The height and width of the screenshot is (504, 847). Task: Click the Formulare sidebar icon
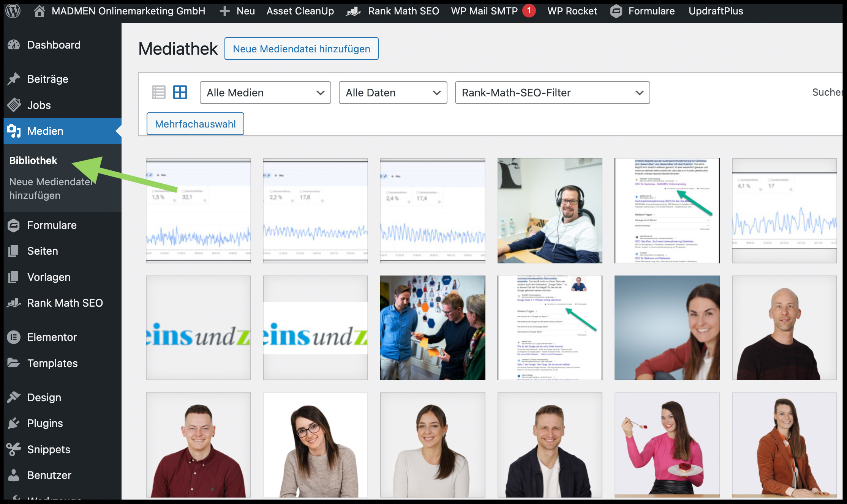click(14, 225)
